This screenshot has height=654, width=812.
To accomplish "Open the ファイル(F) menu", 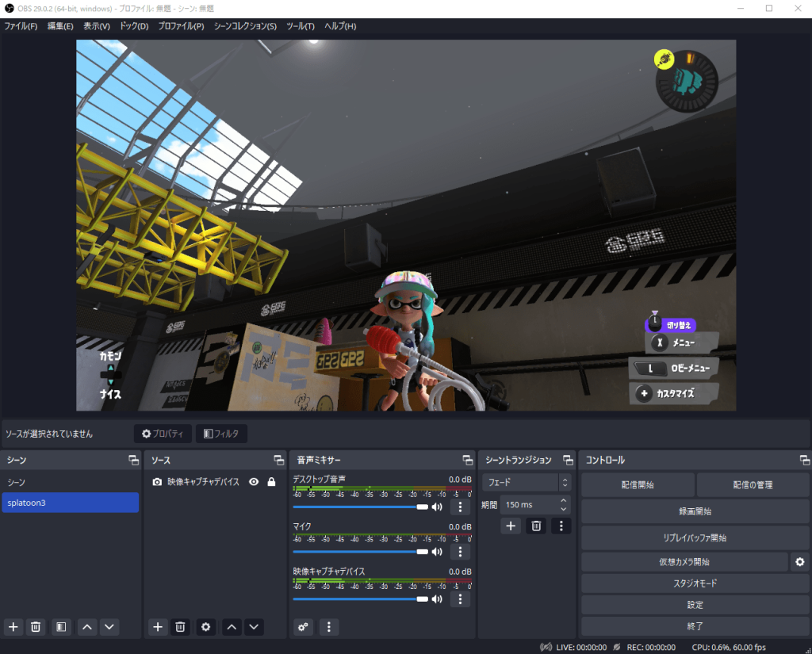I will [x=21, y=26].
